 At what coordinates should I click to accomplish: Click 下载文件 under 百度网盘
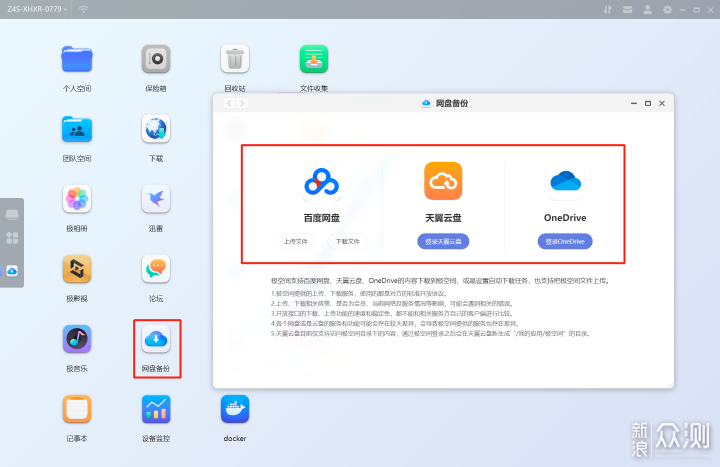(348, 242)
